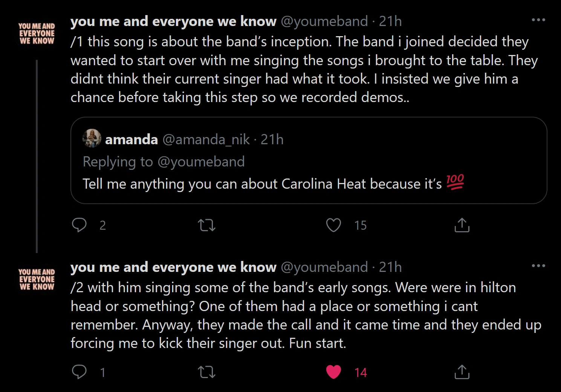Open the first tweet's 21h timestamp

[x=390, y=21]
